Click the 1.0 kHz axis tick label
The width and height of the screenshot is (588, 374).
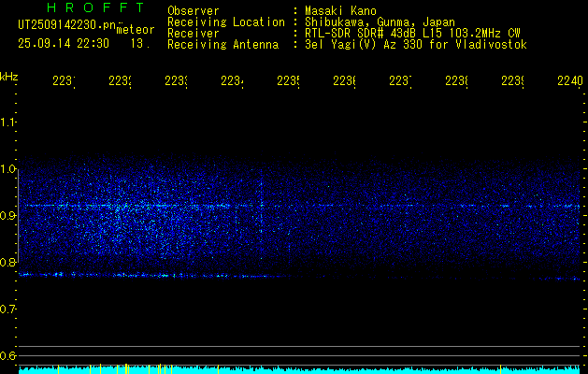(x=7, y=168)
